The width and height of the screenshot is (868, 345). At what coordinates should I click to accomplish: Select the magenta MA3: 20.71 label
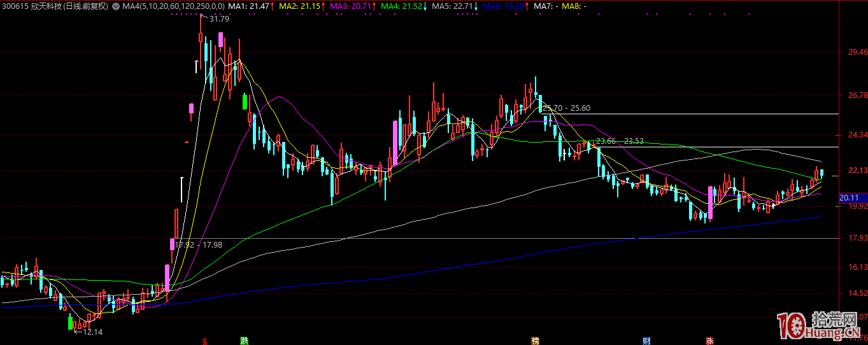coord(352,6)
